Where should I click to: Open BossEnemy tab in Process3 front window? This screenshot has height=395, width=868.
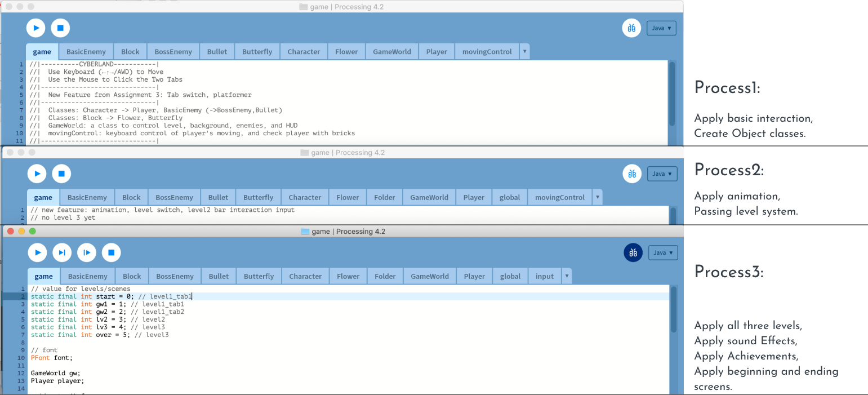point(175,276)
